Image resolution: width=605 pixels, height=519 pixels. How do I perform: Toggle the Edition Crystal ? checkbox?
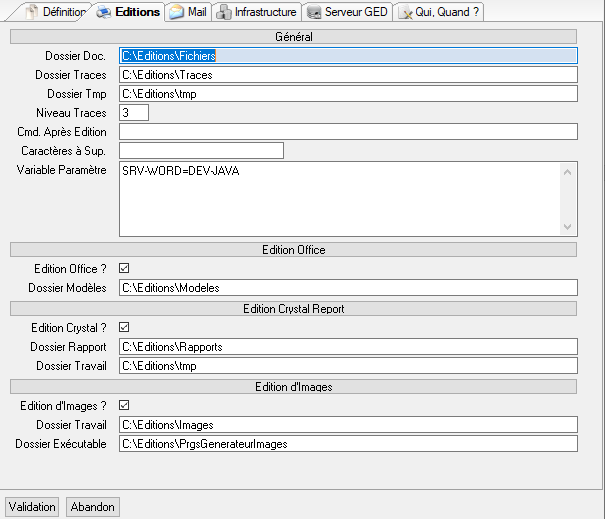[124, 327]
